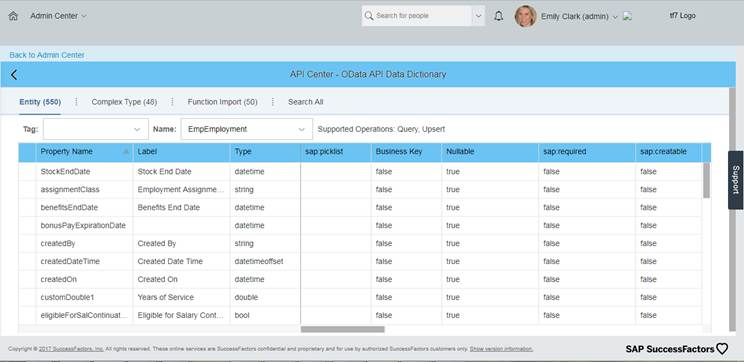Click the Show version information link
The image size is (744, 364).
click(x=501, y=349)
